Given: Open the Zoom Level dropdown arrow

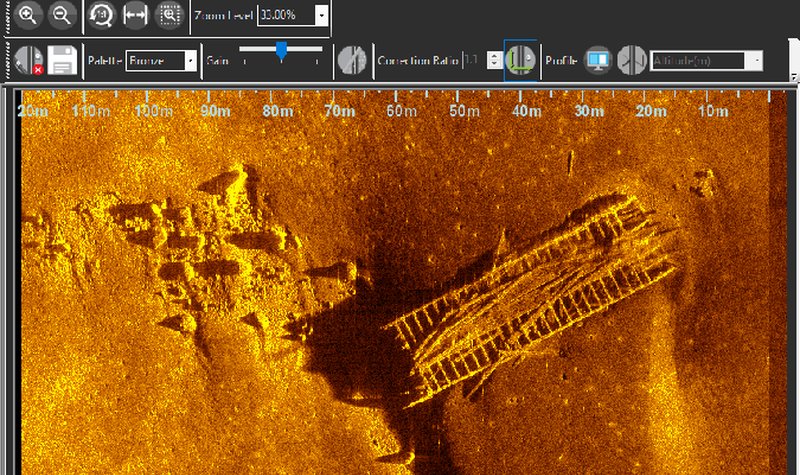Looking at the screenshot, I should [321, 15].
